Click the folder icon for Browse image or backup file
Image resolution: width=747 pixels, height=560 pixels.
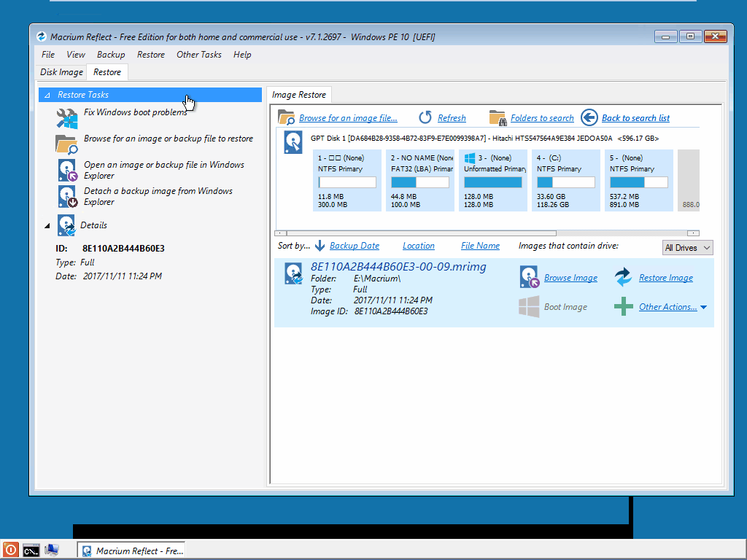coord(66,144)
